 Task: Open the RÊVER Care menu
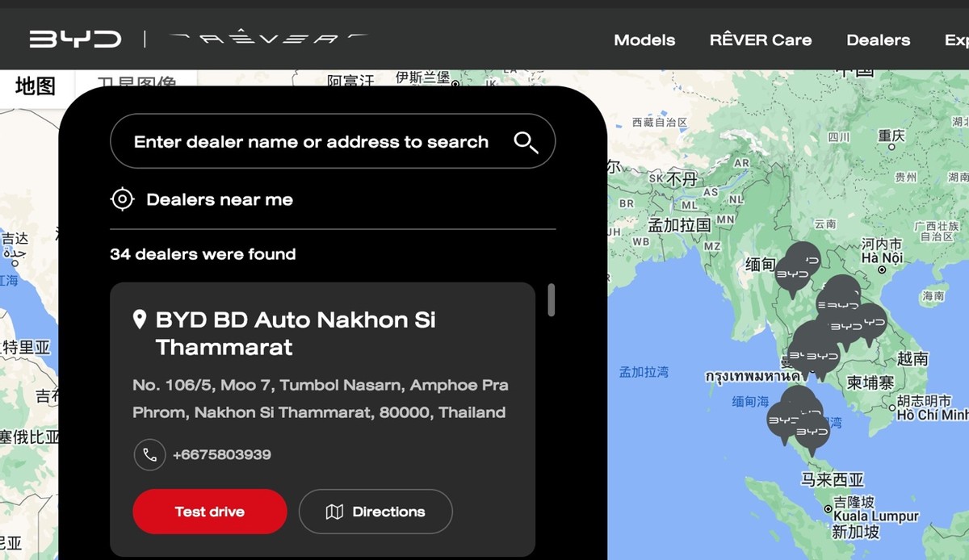(x=761, y=40)
